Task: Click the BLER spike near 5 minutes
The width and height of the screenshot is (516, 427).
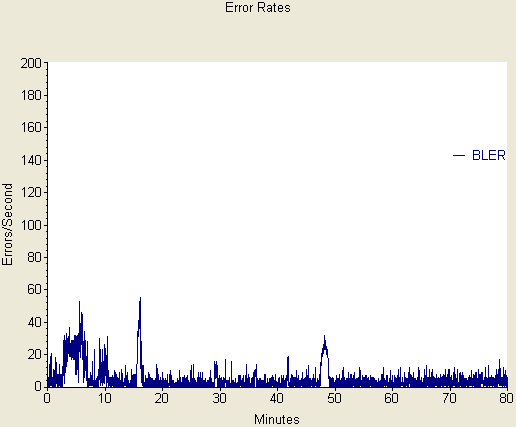Action: click(x=80, y=304)
